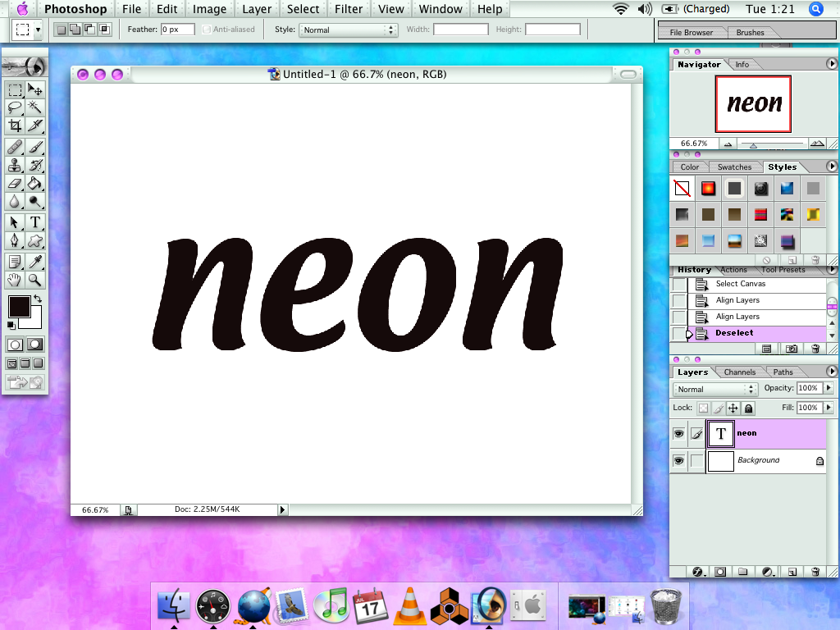The height and width of the screenshot is (630, 840).
Task: Select the Magic Wand tool
Action: tap(35, 107)
